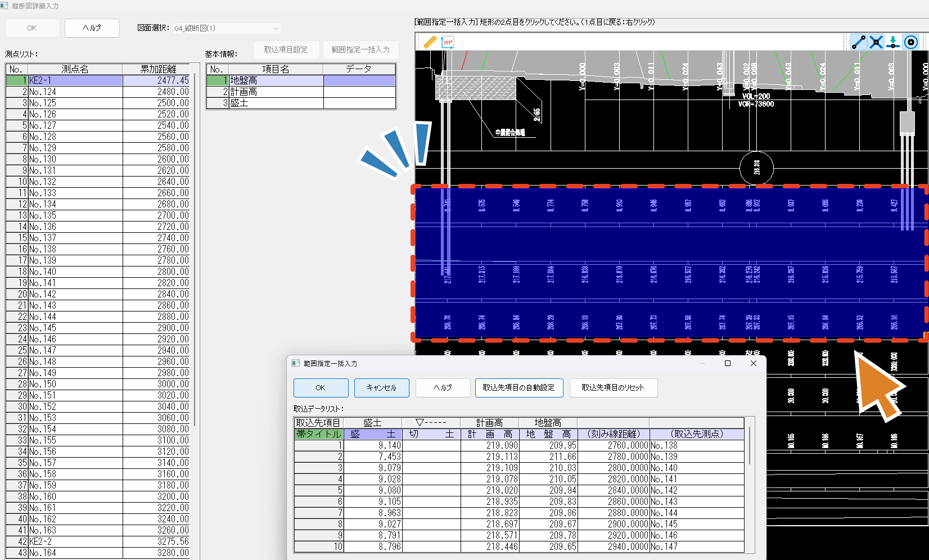Select station row No.140

pyautogui.click(x=98, y=272)
